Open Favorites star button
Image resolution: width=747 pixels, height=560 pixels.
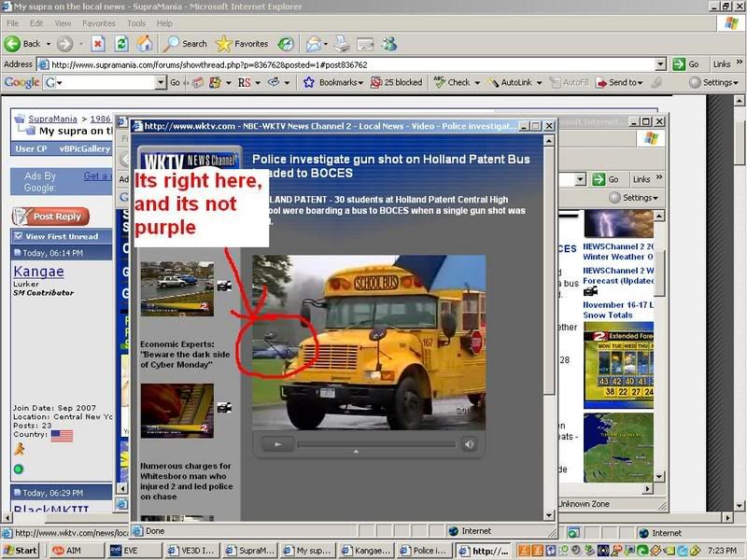242,44
